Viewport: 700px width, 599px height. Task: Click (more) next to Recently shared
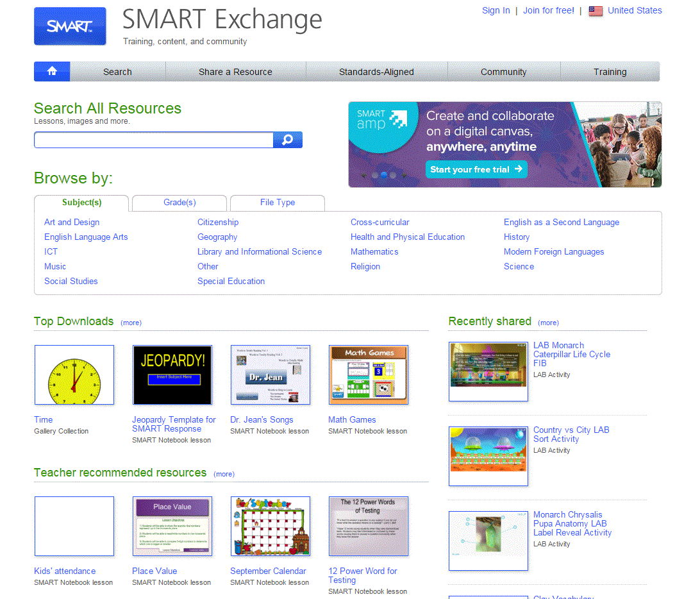coord(548,323)
